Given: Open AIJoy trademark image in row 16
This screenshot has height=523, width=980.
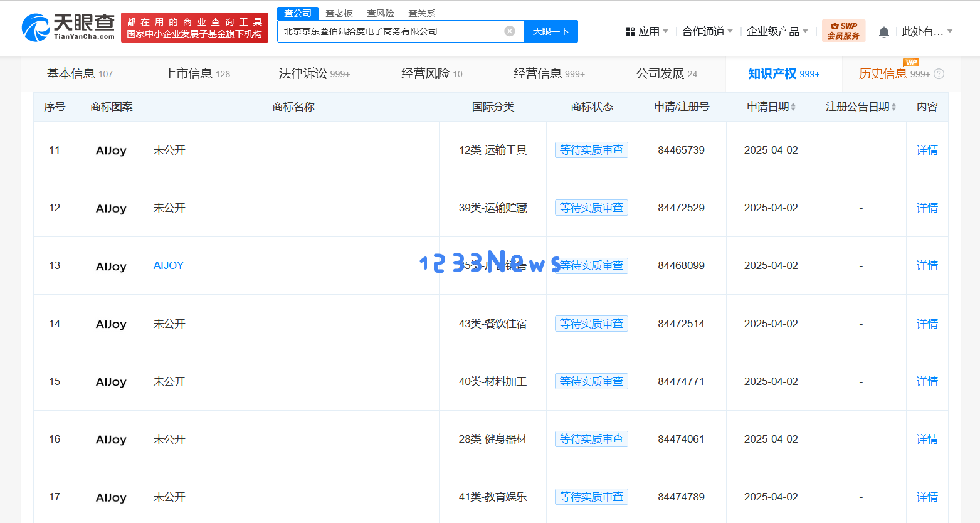Looking at the screenshot, I should 111,440.
